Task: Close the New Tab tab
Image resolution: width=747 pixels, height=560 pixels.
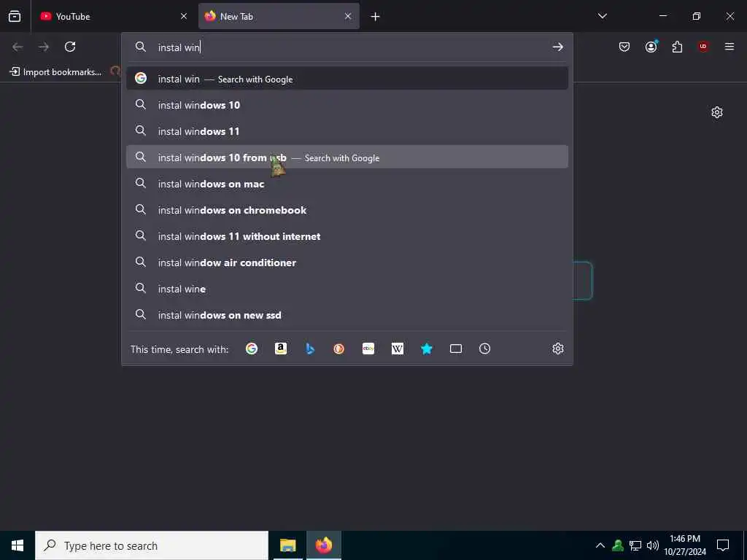Action: 348,16
